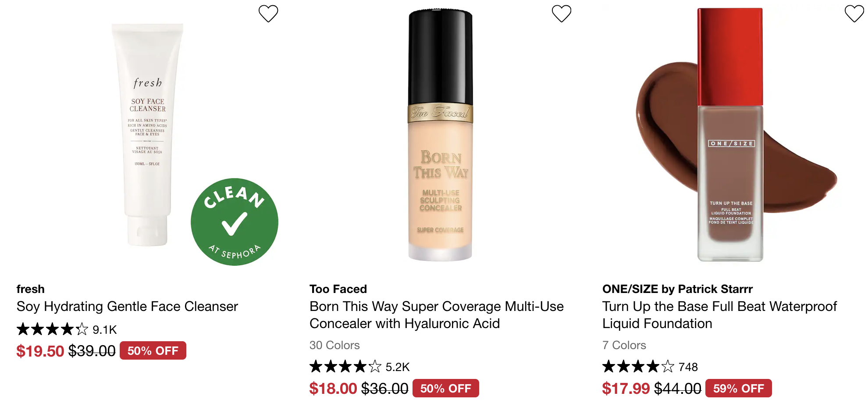Click the 59% OFF badge
Viewport: 868px width, 407px height.
(739, 388)
